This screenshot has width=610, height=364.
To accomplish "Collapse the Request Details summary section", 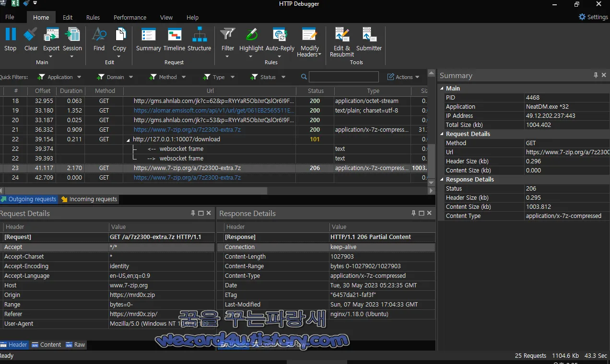I will (442, 134).
